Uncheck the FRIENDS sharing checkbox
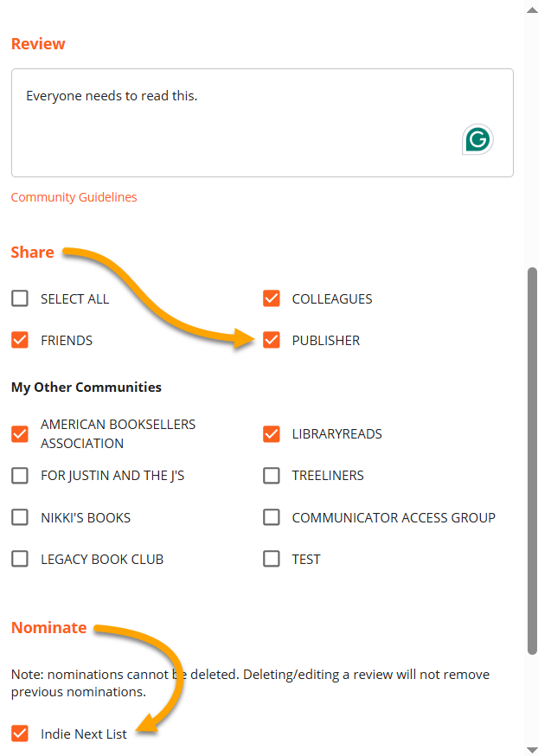The height and width of the screenshot is (756, 538). coord(20,341)
